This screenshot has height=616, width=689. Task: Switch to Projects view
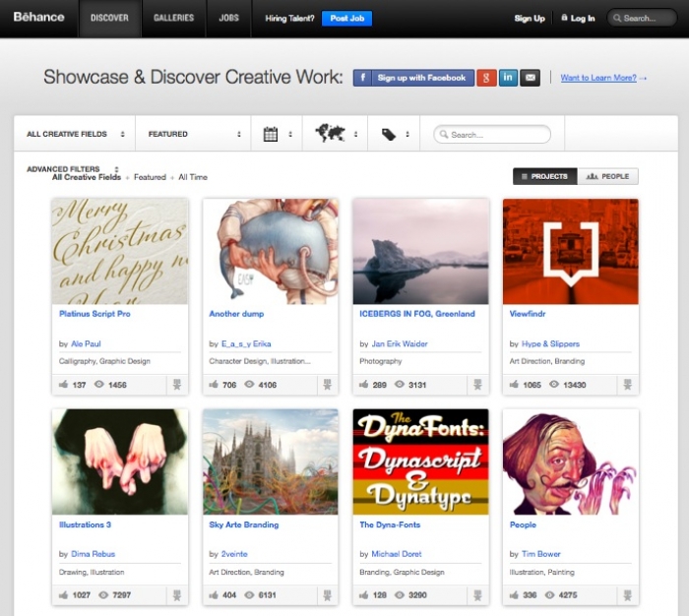(545, 176)
